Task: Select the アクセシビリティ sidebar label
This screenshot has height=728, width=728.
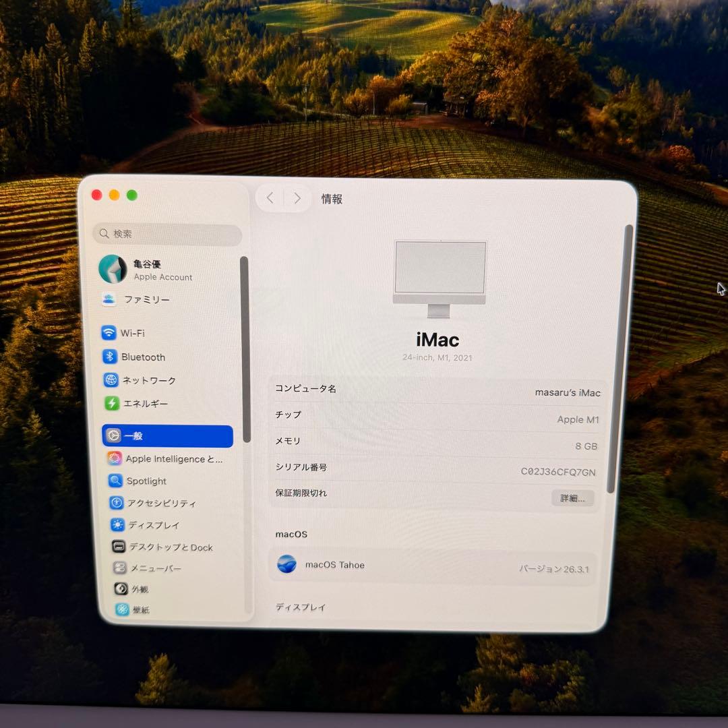Action: [162, 504]
